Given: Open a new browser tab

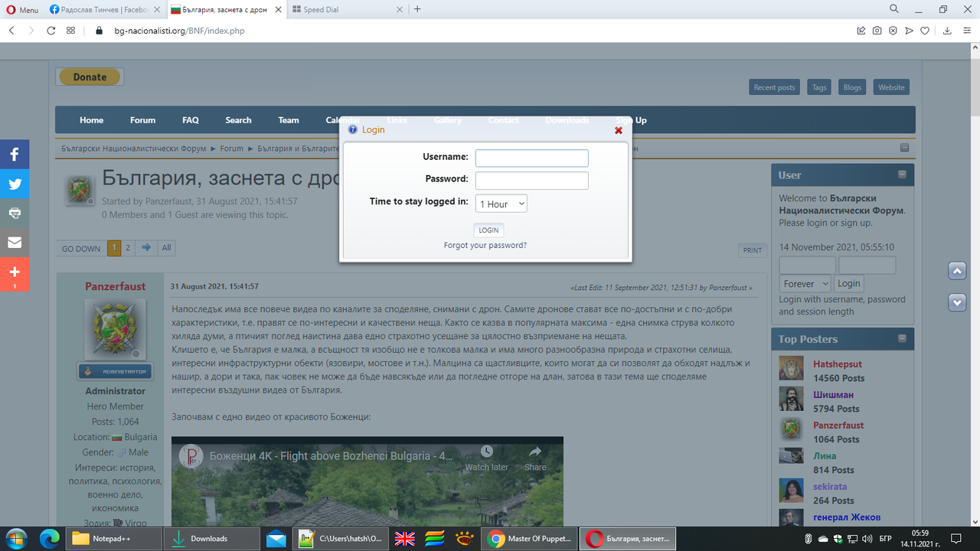Looking at the screenshot, I should 417,9.
